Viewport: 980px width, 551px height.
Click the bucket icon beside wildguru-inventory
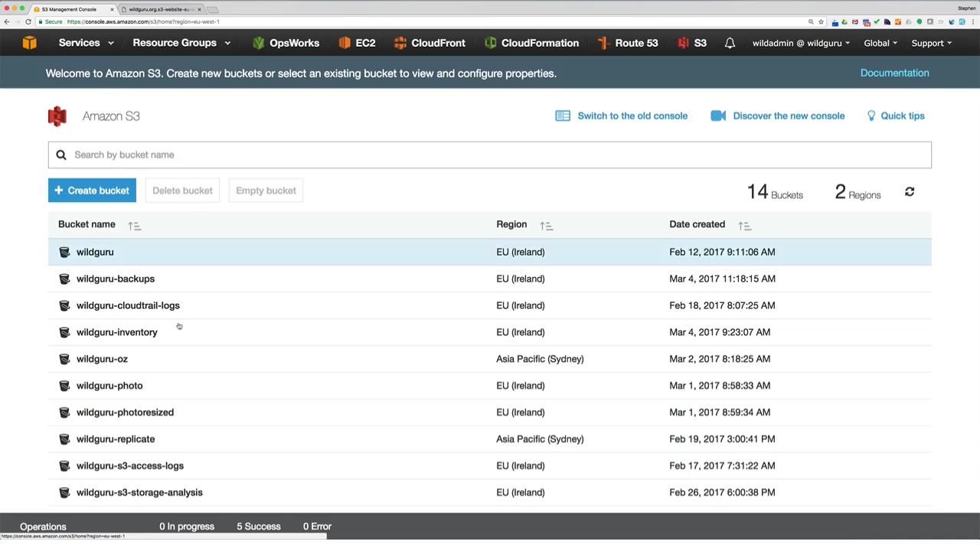64,332
